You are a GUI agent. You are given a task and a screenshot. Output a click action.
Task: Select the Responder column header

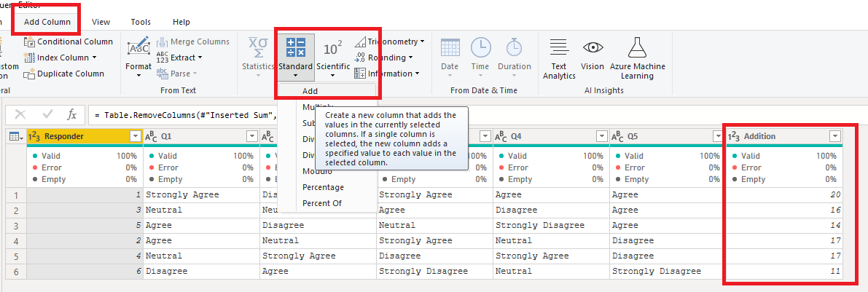[x=84, y=136]
